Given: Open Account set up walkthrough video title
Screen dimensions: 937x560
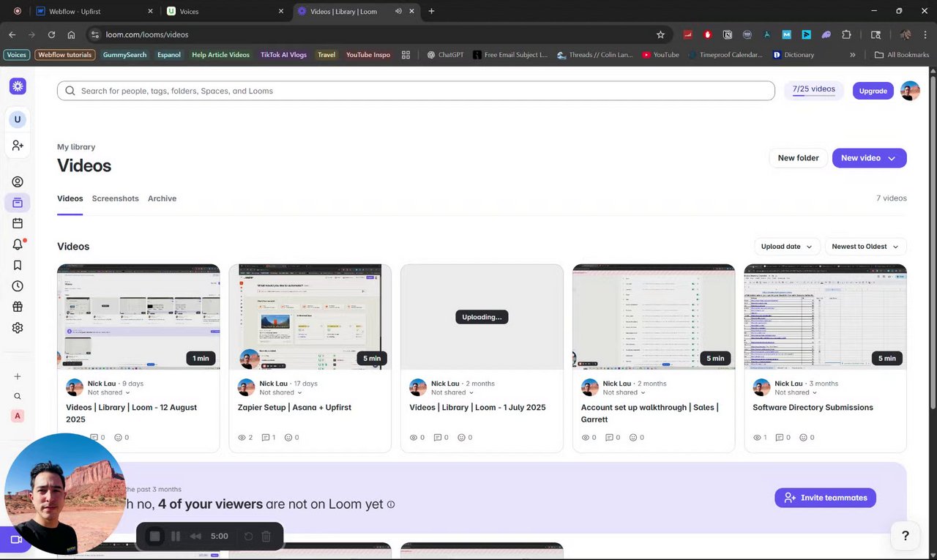Looking at the screenshot, I should tap(649, 413).
